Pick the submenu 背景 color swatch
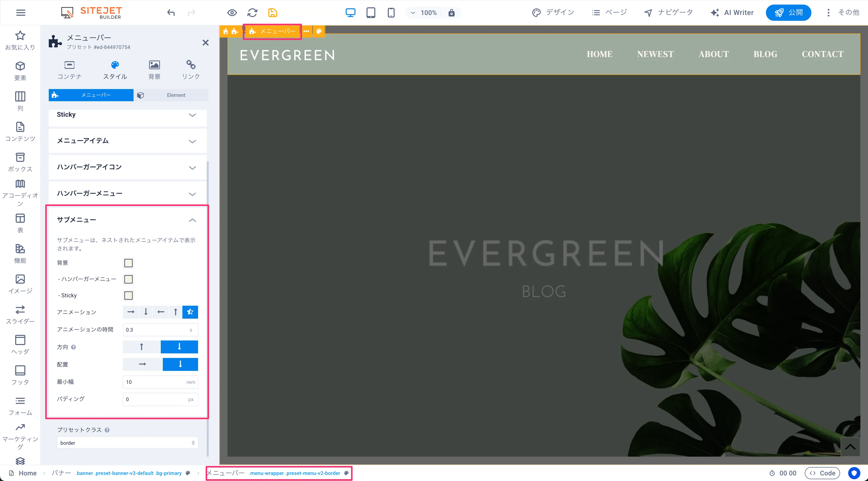This screenshot has height=481, width=868. pyautogui.click(x=128, y=263)
